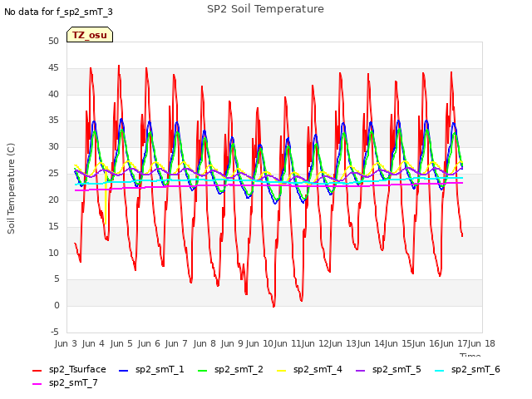Click the Jun 9 x-axis tick label
532x399 pixels.
(x=232, y=343)
